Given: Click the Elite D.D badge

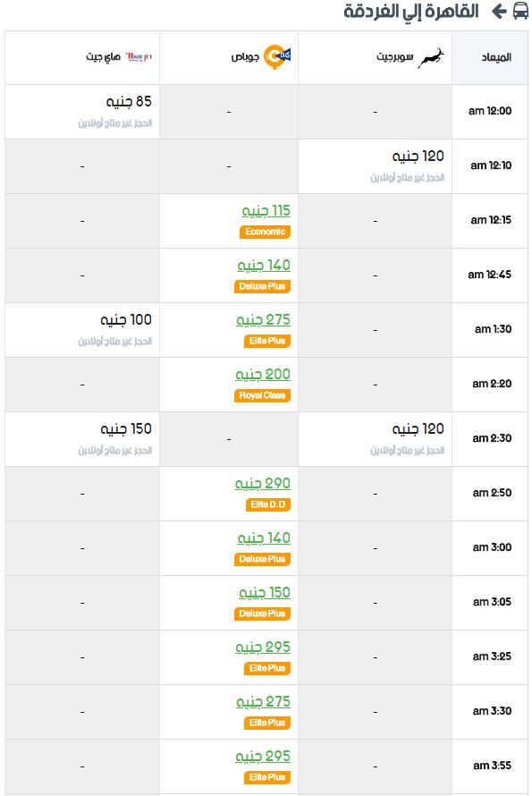Looking at the screenshot, I should pos(268,504).
